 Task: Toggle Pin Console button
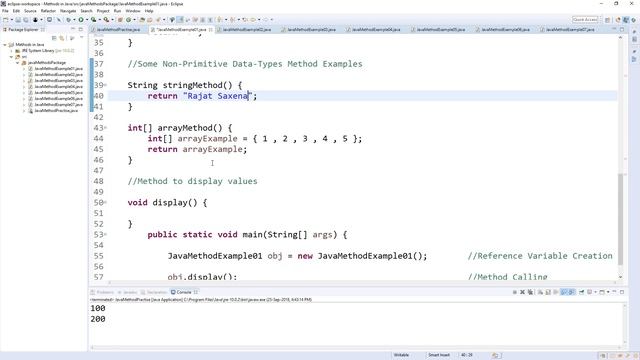pyautogui.click(x=582, y=292)
